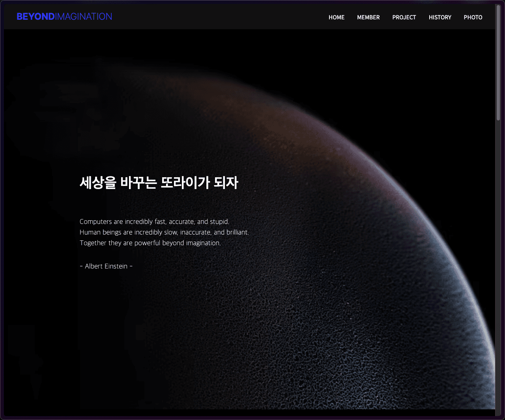The height and width of the screenshot is (420, 505).
Task: Click the word 'brilliant' in the quote
Action: [237, 232]
